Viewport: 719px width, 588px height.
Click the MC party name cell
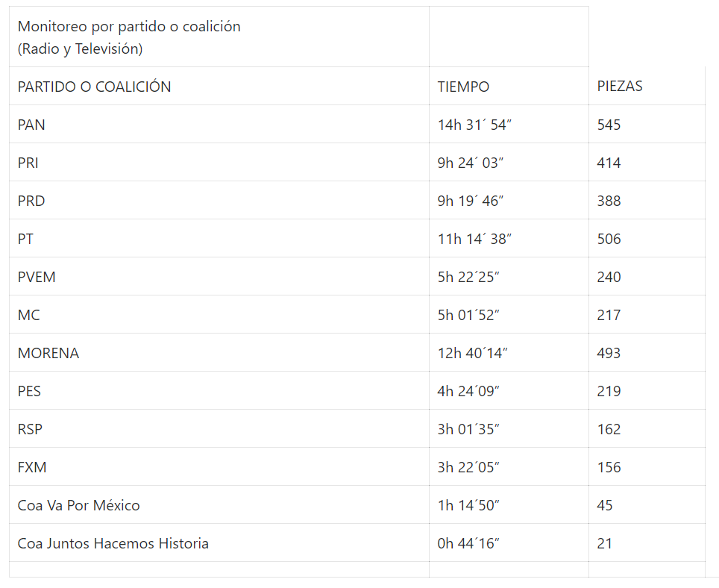[29, 315]
